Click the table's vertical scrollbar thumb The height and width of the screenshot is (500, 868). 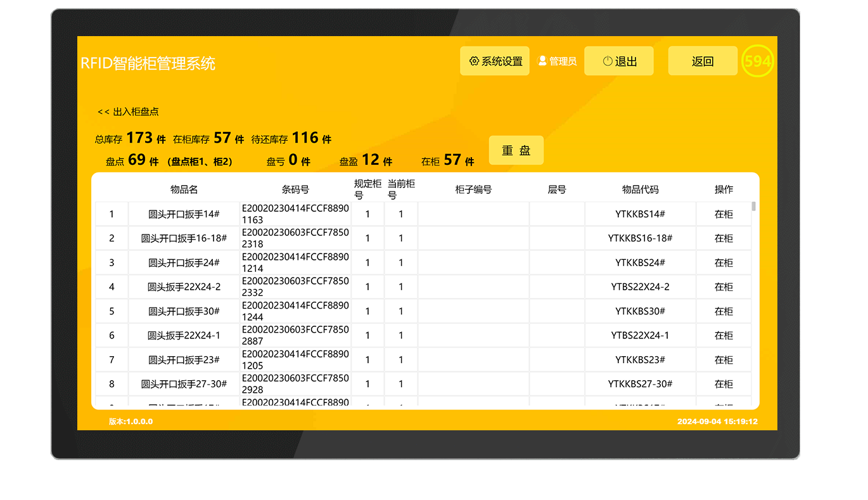tap(753, 206)
